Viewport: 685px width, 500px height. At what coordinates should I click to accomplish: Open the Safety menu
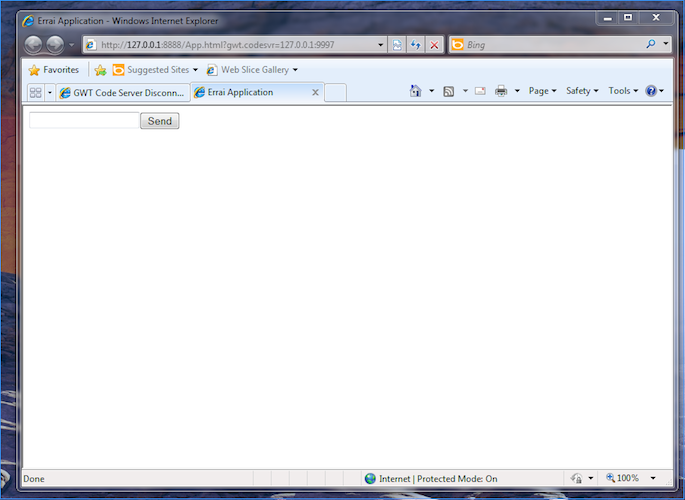pyautogui.click(x=582, y=91)
